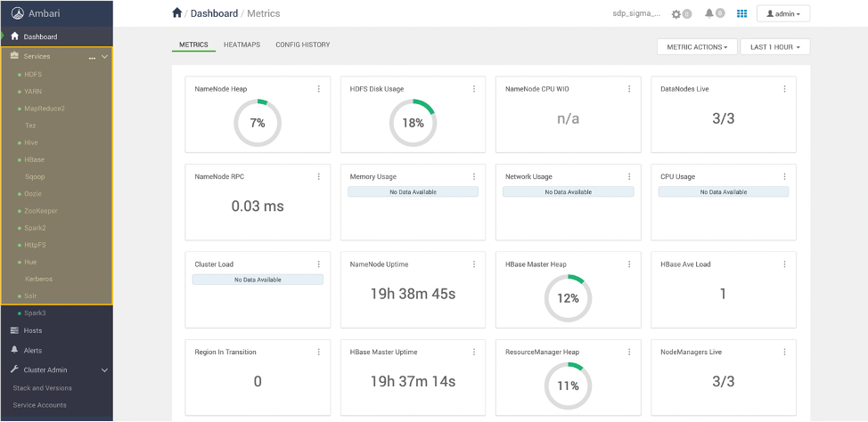Click the HDFS Disk Usage 18% gauge

pos(413,124)
